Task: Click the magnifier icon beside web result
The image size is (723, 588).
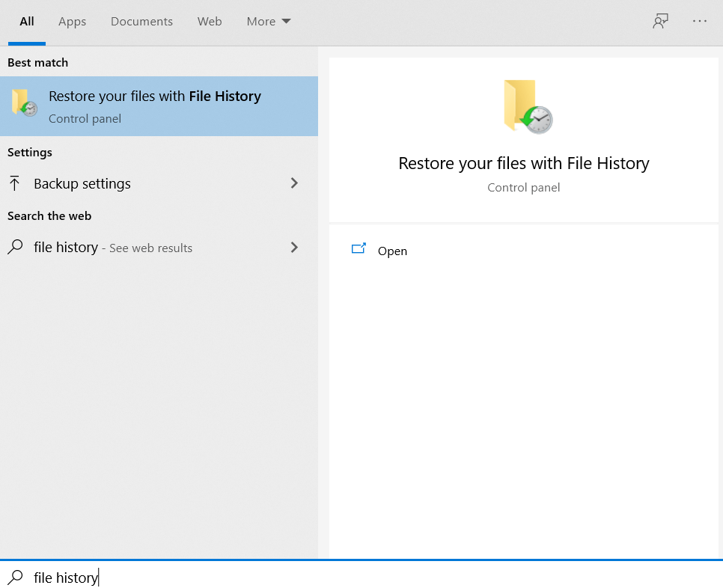Action: tap(15, 248)
